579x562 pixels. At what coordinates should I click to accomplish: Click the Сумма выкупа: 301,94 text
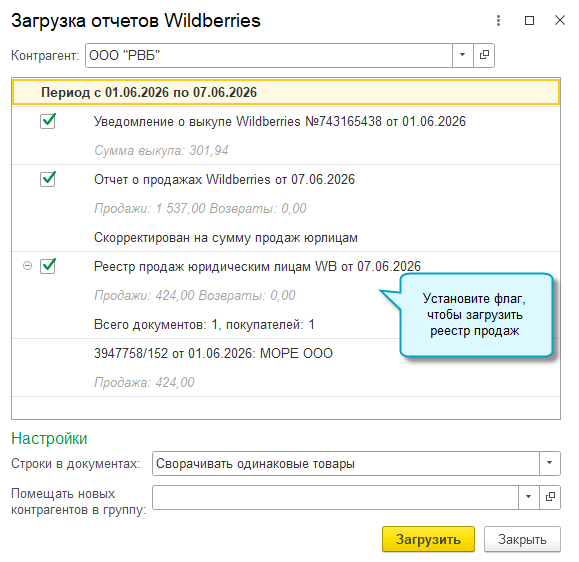point(161,151)
